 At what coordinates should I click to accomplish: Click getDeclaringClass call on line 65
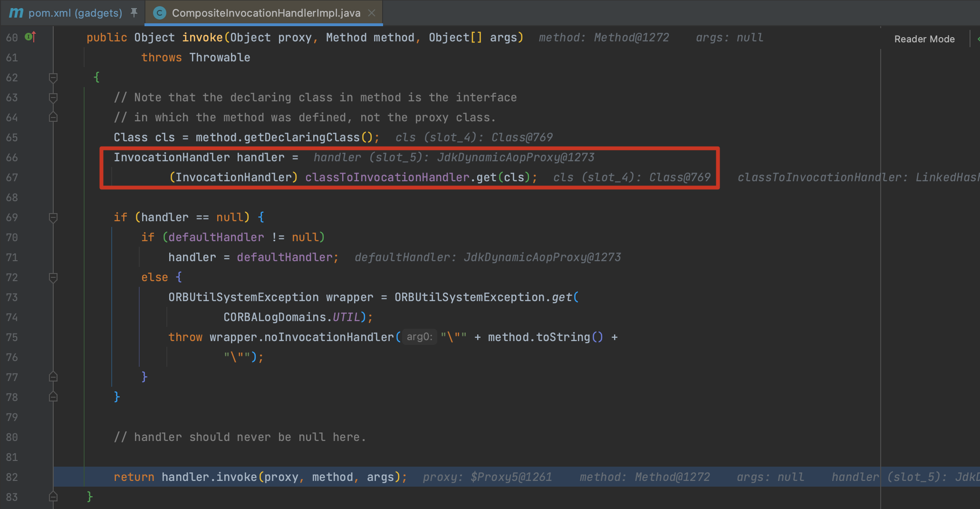[302, 137]
